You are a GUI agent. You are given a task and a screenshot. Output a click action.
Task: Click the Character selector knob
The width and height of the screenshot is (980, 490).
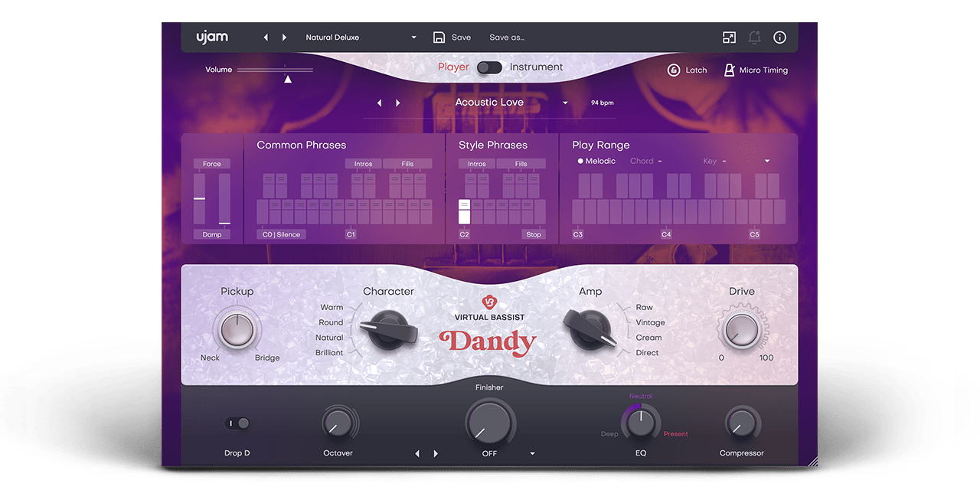coord(390,329)
